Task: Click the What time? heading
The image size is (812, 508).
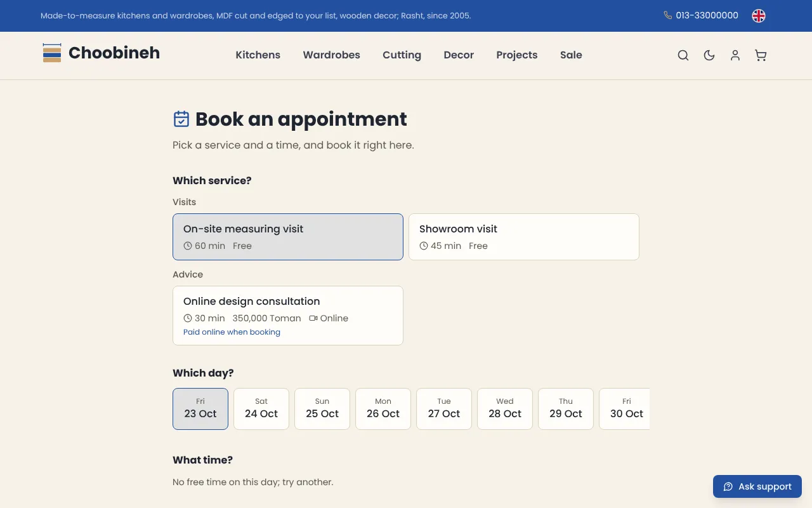Action: 203,460
